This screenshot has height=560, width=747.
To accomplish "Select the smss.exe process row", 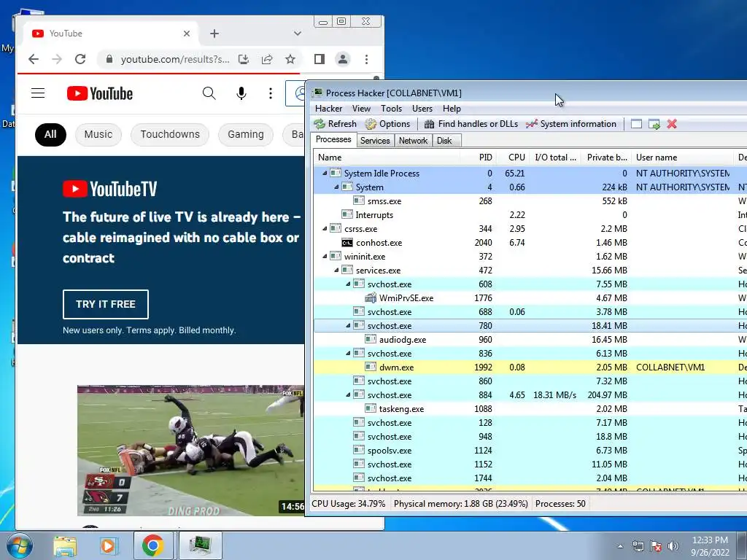I will coord(530,201).
